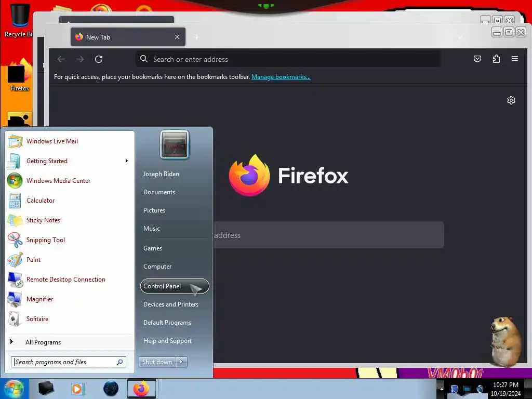Show hidden tray icons arrow
532x399 pixels.
pyautogui.click(x=442, y=389)
